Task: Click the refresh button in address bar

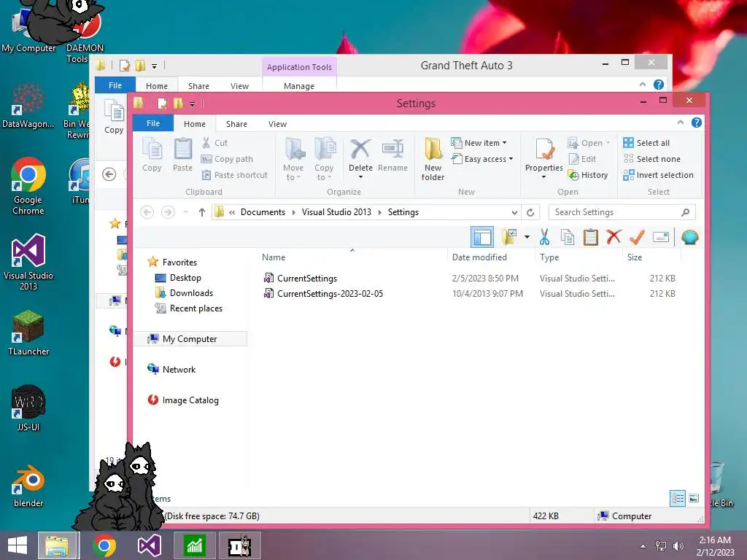Action: 530,212
